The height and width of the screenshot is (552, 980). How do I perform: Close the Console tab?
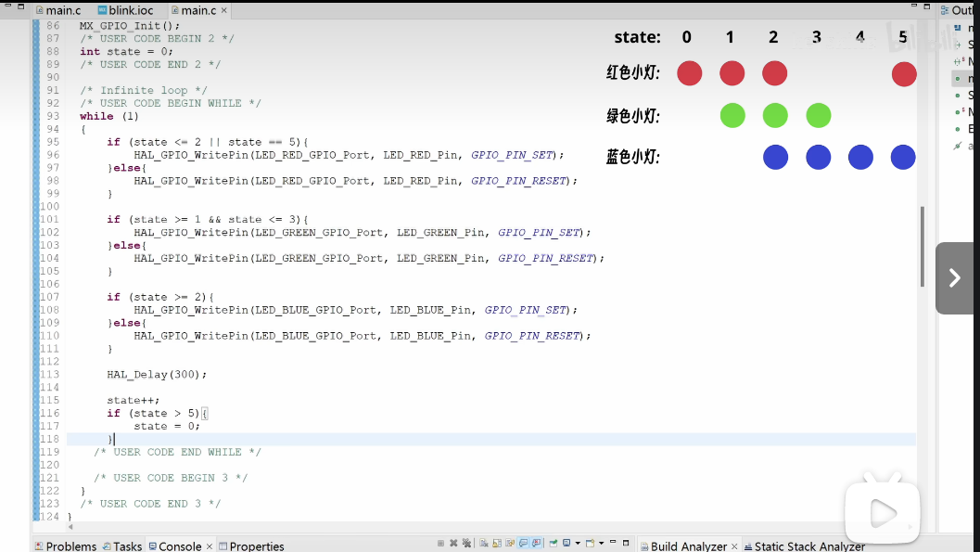(210, 546)
